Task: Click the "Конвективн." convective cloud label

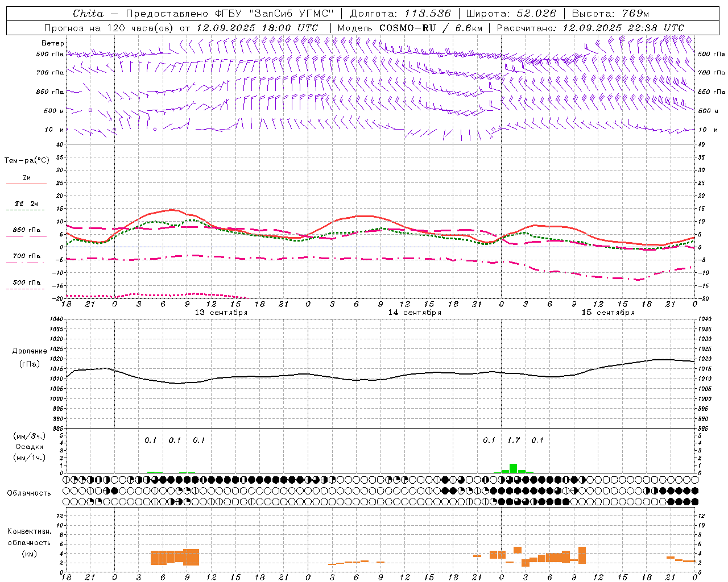Action: [29, 531]
